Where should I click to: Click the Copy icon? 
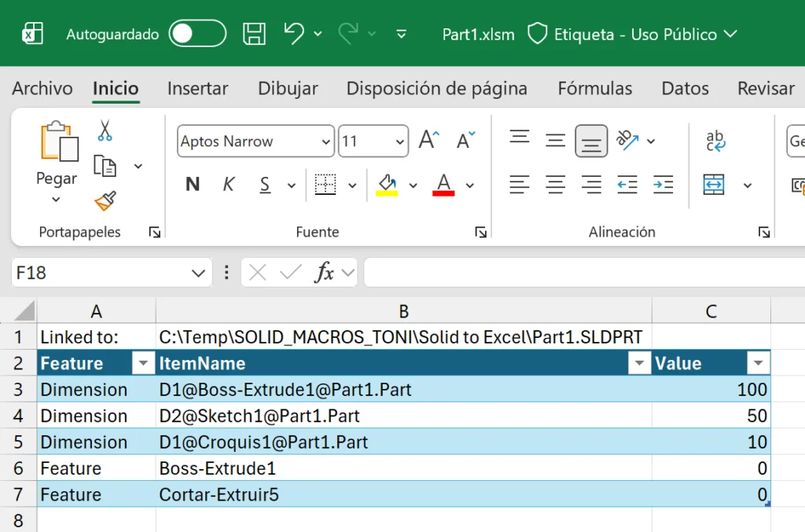pyautogui.click(x=105, y=166)
